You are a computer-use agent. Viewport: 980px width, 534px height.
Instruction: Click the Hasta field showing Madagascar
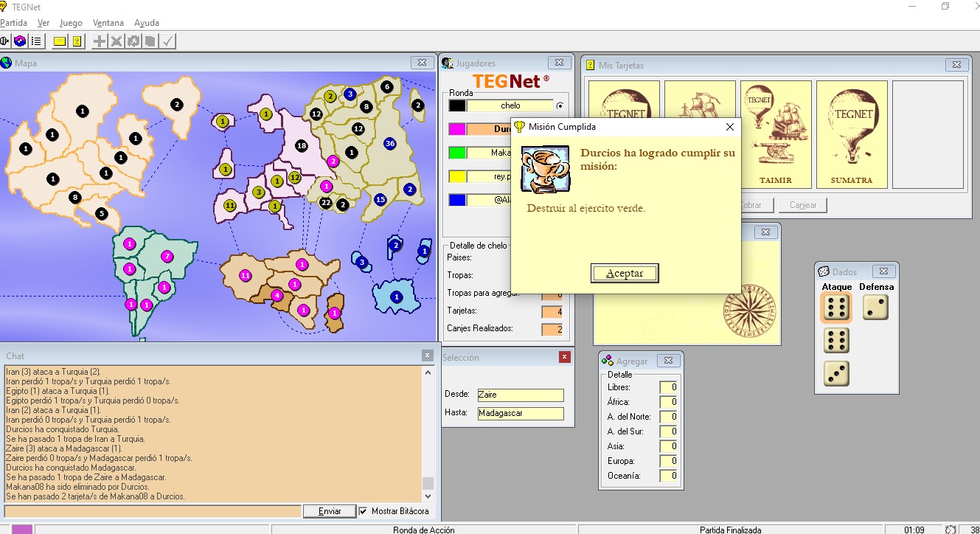pyautogui.click(x=521, y=414)
